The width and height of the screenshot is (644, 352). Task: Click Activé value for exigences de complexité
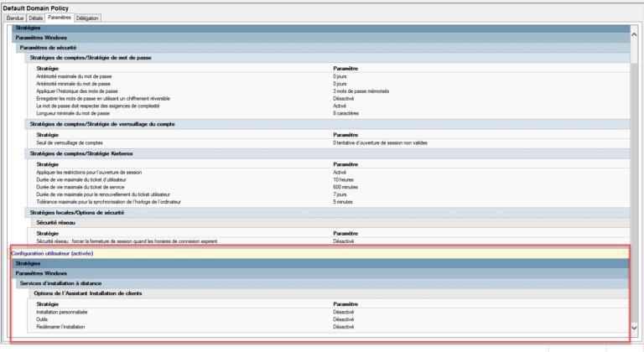tap(340, 106)
